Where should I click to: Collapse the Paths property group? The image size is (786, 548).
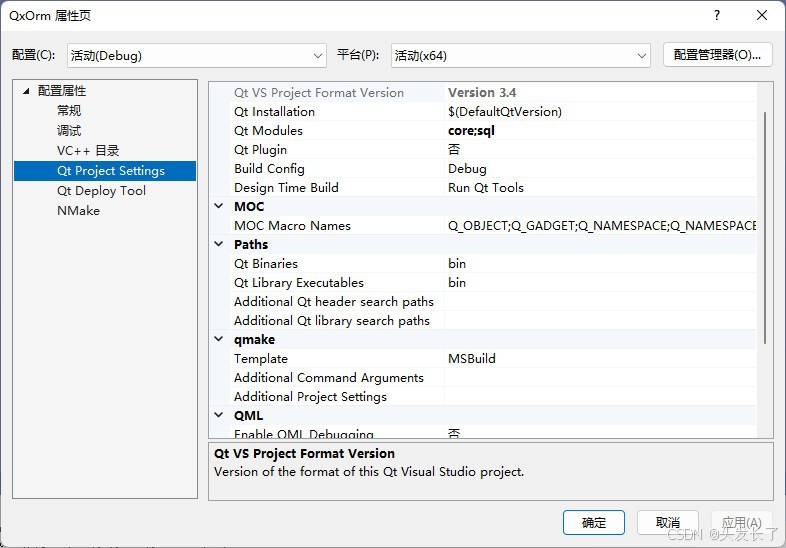click(219, 244)
